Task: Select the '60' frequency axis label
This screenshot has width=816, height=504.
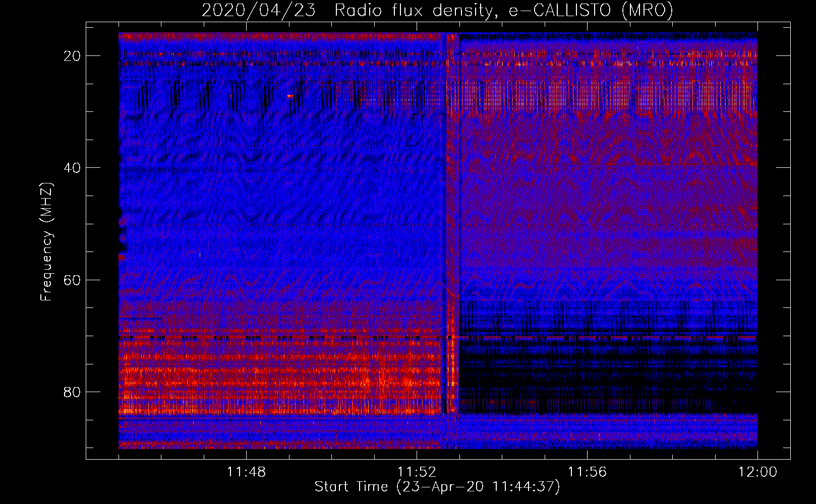Action: tap(72, 280)
